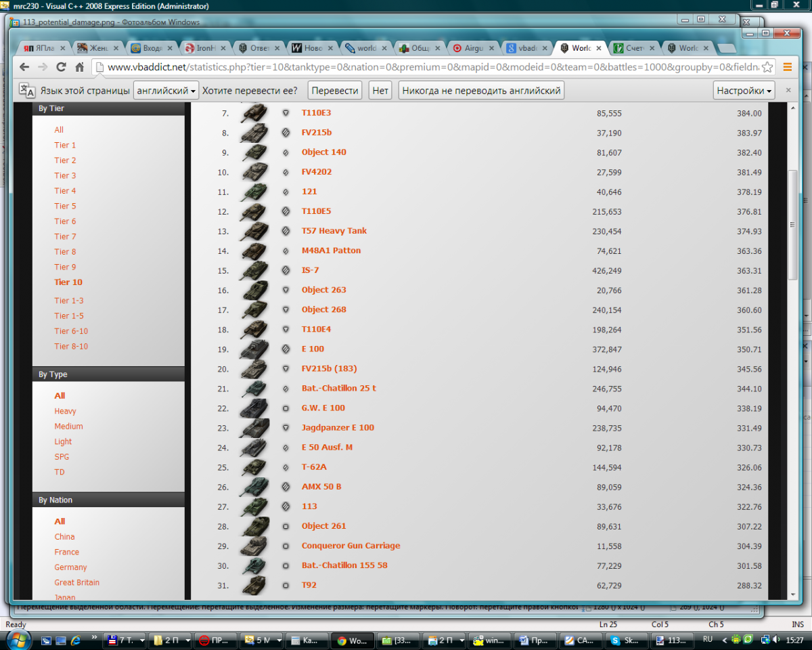Click the 384.00 value for T110E3
Viewport: 812px width, 650px height.
tap(749, 113)
